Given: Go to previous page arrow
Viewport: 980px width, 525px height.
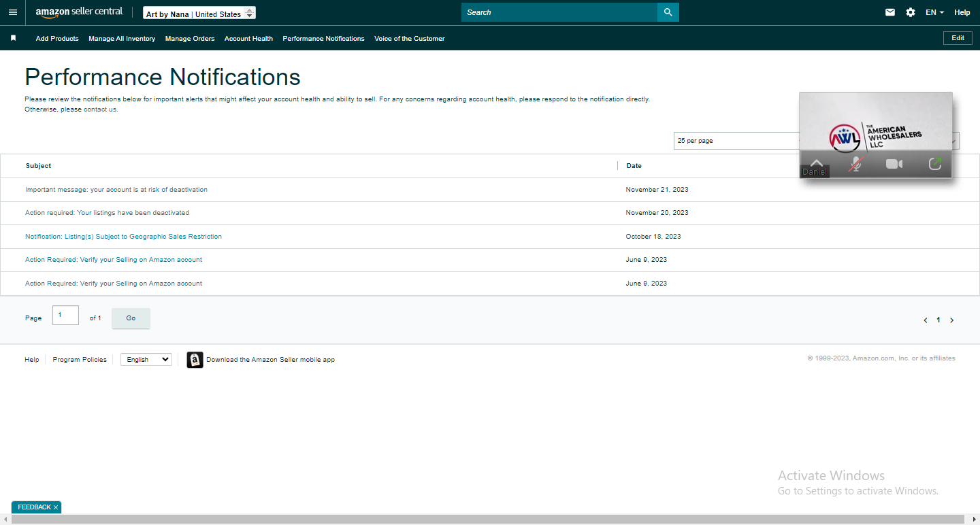Looking at the screenshot, I should [926, 320].
